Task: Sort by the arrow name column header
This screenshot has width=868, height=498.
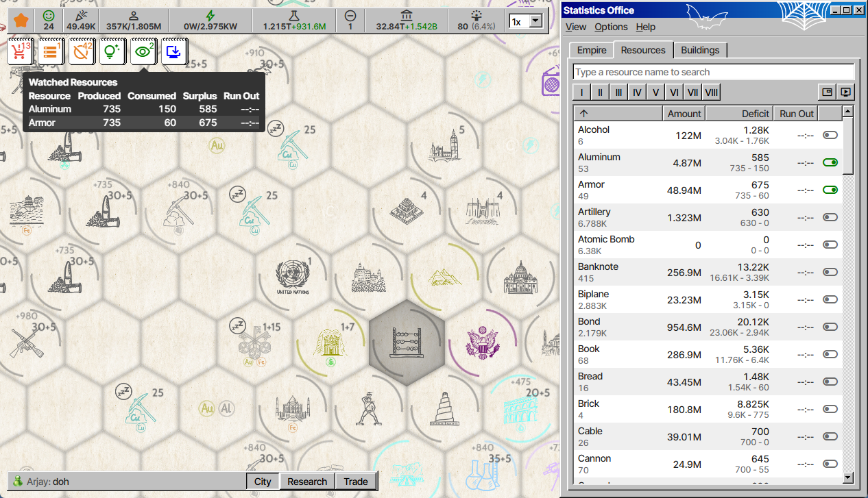Action: 618,114
